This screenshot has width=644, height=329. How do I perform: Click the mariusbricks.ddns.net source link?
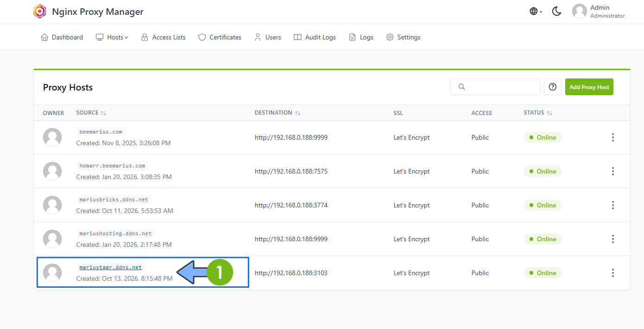pos(114,200)
